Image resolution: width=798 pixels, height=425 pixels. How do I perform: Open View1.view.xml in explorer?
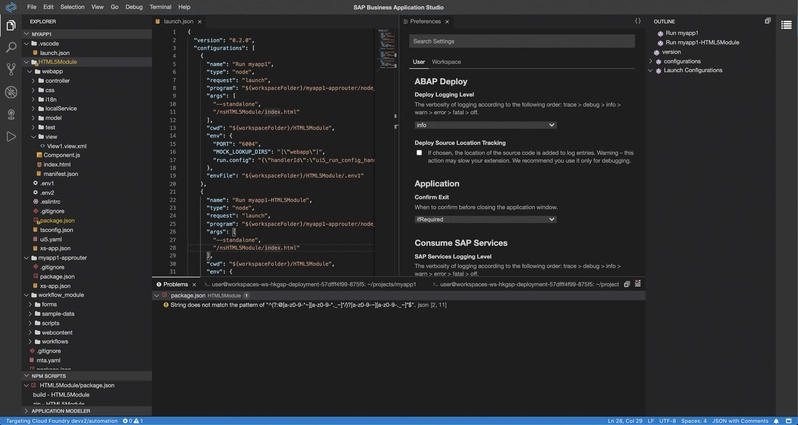coord(67,146)
